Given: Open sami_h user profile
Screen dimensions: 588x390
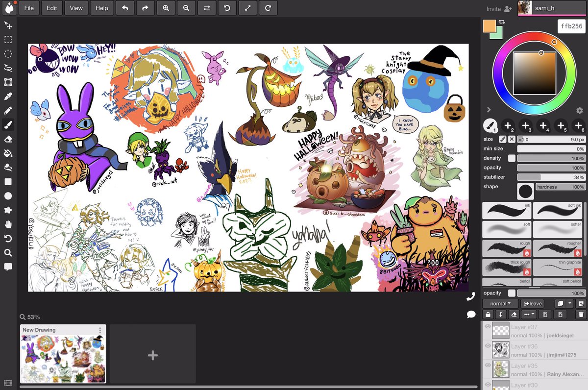Looking at the screenshot, I should tap(552, 8).
